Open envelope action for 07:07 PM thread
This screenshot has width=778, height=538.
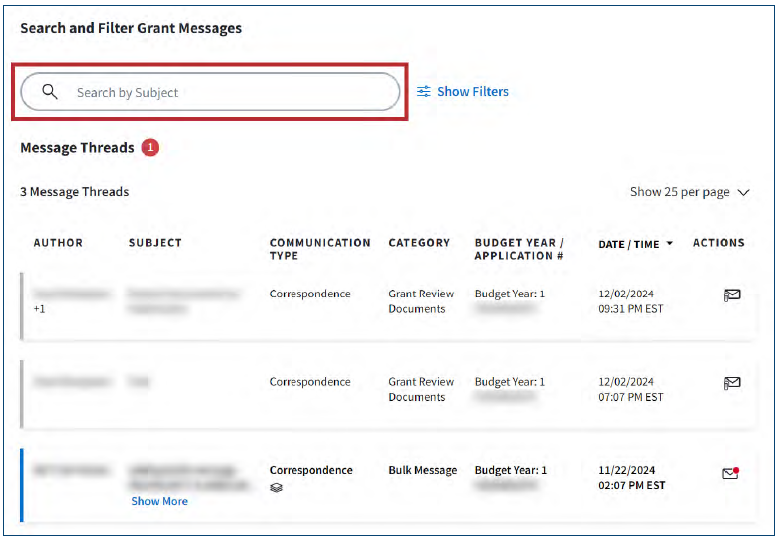coord(732,383)
